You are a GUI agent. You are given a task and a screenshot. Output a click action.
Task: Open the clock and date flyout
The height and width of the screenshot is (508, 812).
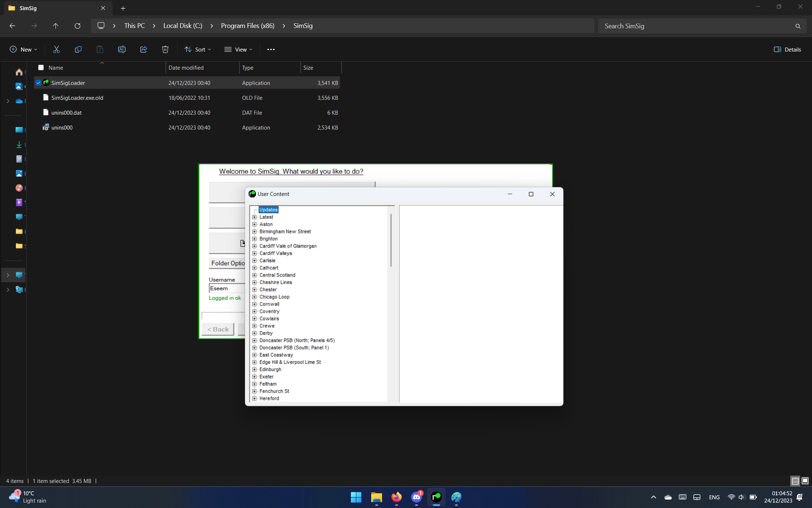(778, 497)
